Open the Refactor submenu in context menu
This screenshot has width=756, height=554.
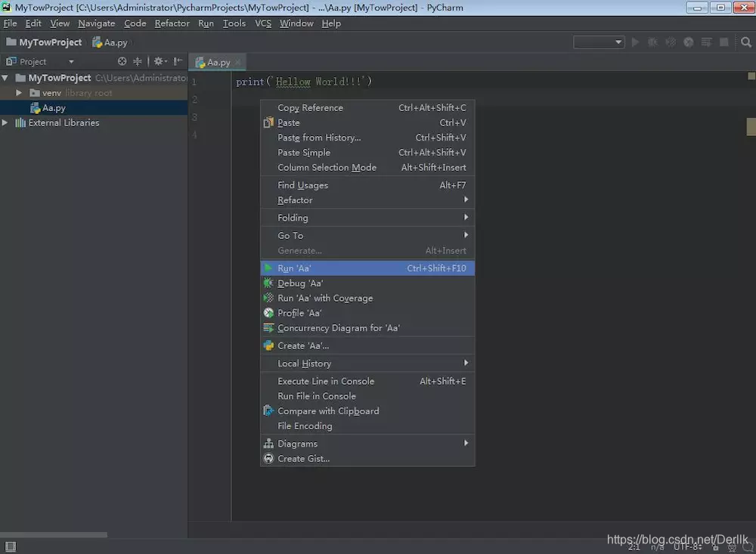(367, 200)
